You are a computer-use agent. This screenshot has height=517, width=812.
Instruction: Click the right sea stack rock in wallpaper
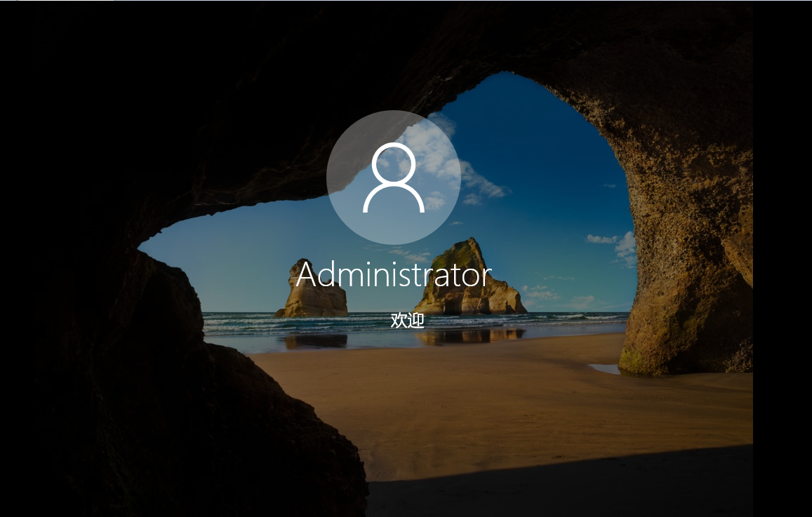coord(469,281)
